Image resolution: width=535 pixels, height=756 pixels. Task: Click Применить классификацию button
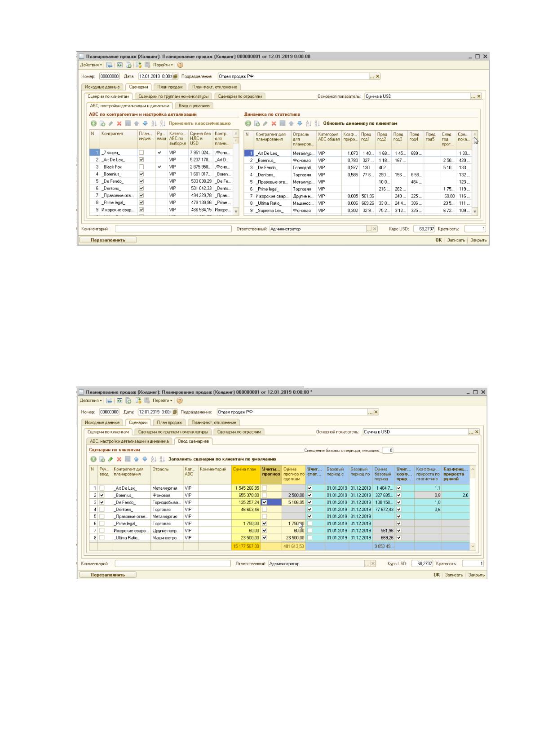click(x=199, y=123)
